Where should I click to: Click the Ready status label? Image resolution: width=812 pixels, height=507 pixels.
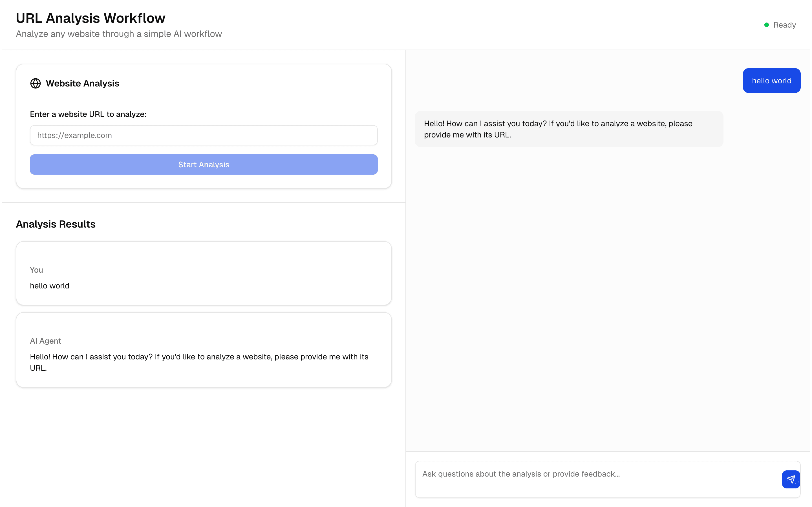(784, 25)
